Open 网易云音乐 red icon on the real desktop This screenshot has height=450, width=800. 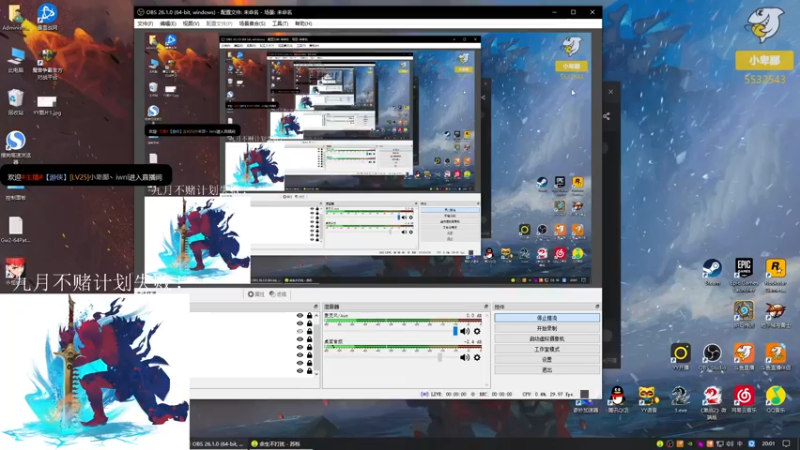(744, 399)
